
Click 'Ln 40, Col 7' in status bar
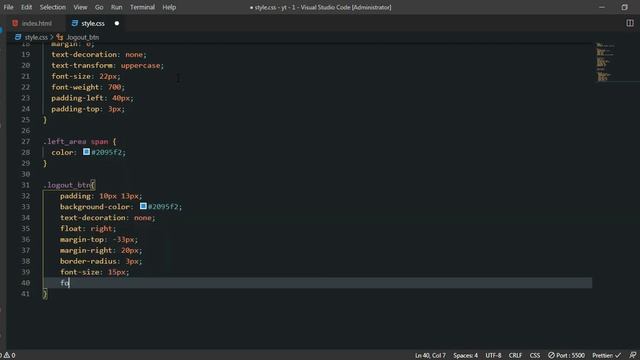pyautogui.click(x=430, y=355)
